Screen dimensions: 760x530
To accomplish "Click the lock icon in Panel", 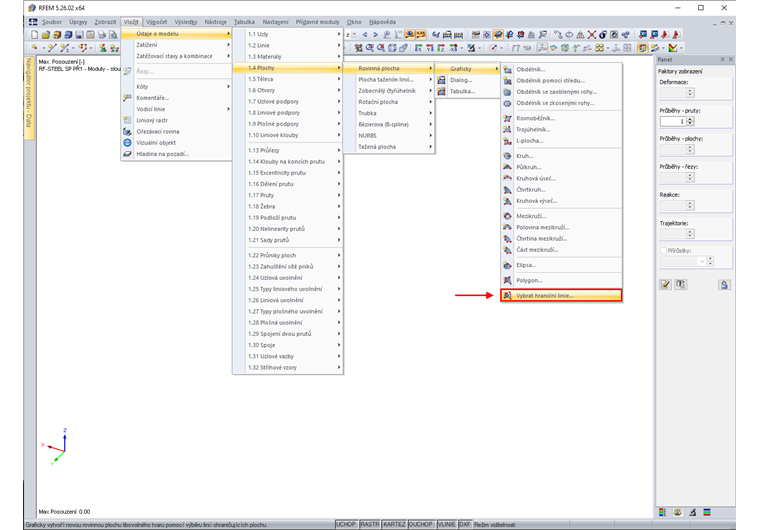I will pyautogui.click(x=724, y=285).
